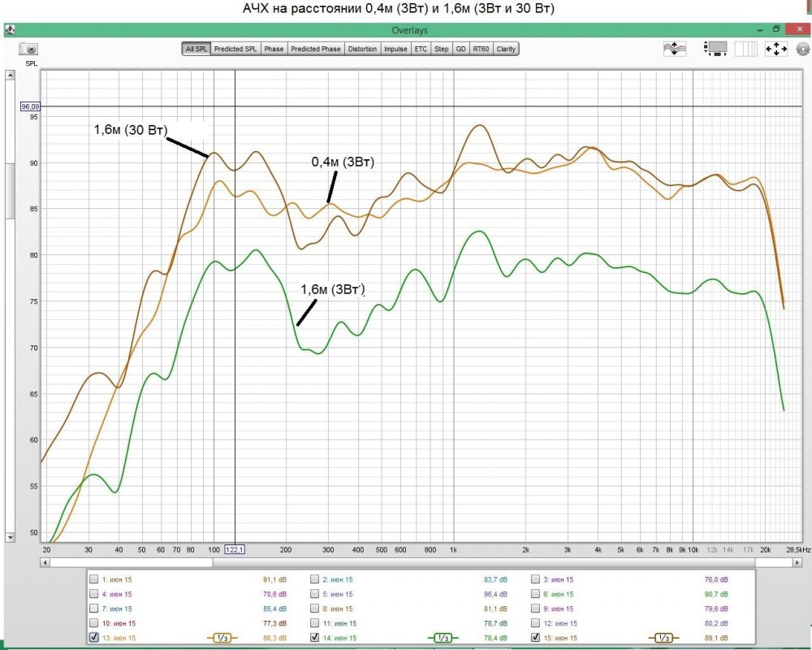The height and width of the screenshot is (650, 812).
Task: Click the capture graph camera icon
Action: click(x=28, y=49)
